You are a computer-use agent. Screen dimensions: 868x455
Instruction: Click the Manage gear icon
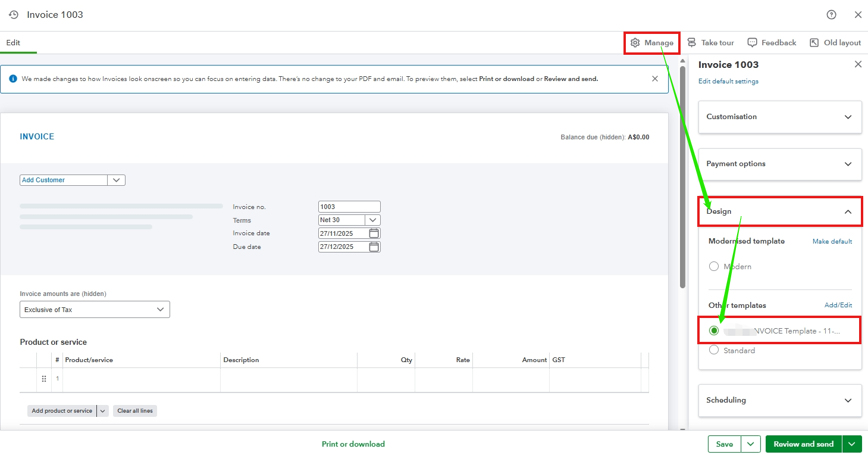(x=635, y=43)
